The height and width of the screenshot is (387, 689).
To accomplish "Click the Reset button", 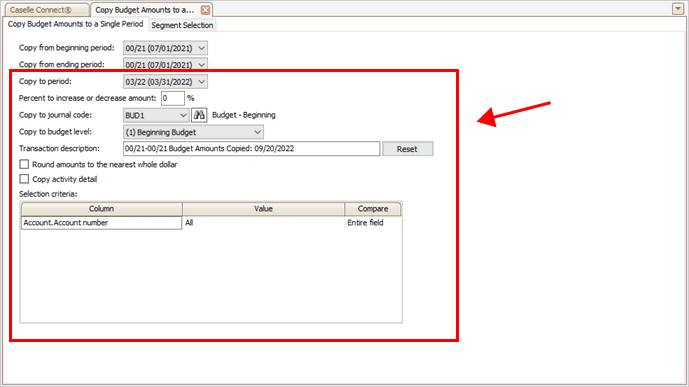I will coord(407,149).
